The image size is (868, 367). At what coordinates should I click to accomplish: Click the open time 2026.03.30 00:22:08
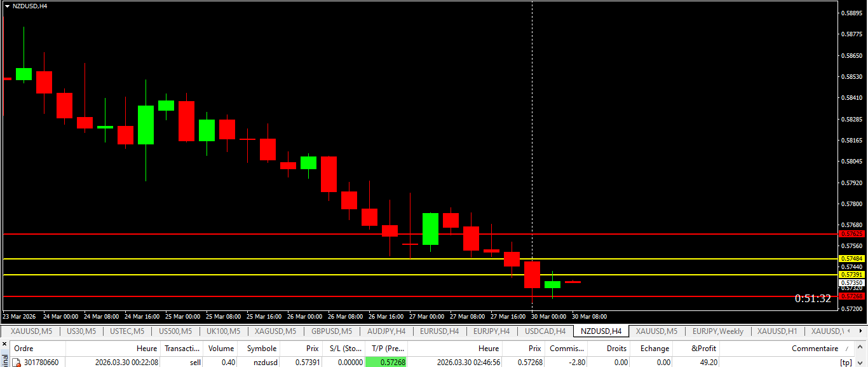126,363
